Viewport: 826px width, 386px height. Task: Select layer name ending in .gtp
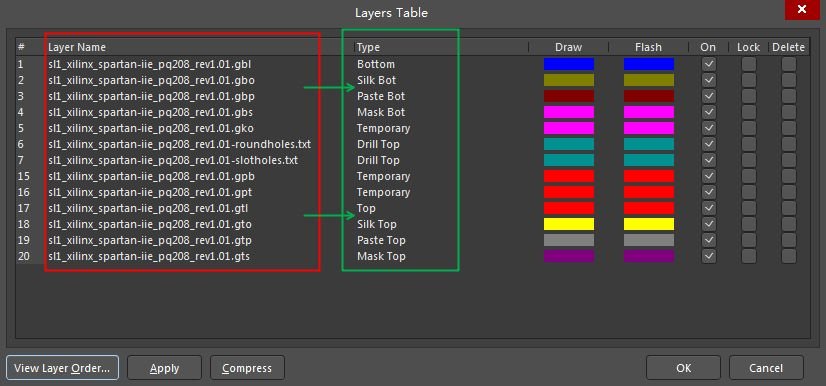(150, 240)
